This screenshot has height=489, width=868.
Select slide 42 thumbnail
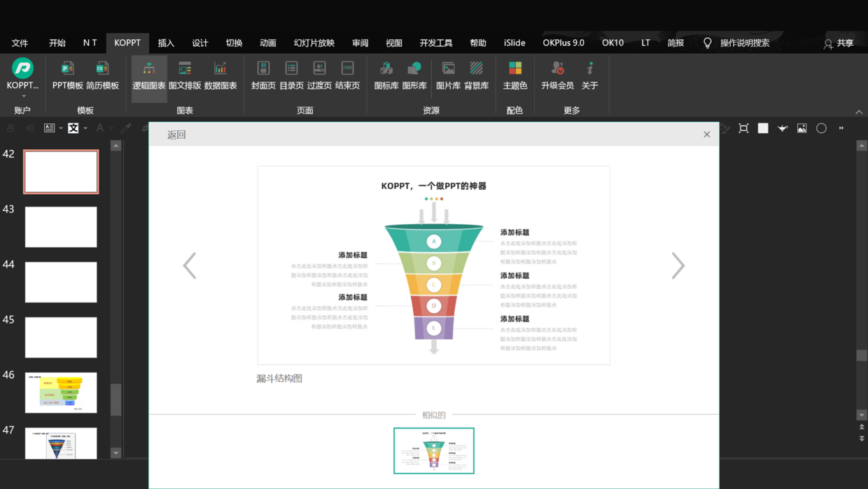point(61,172)
